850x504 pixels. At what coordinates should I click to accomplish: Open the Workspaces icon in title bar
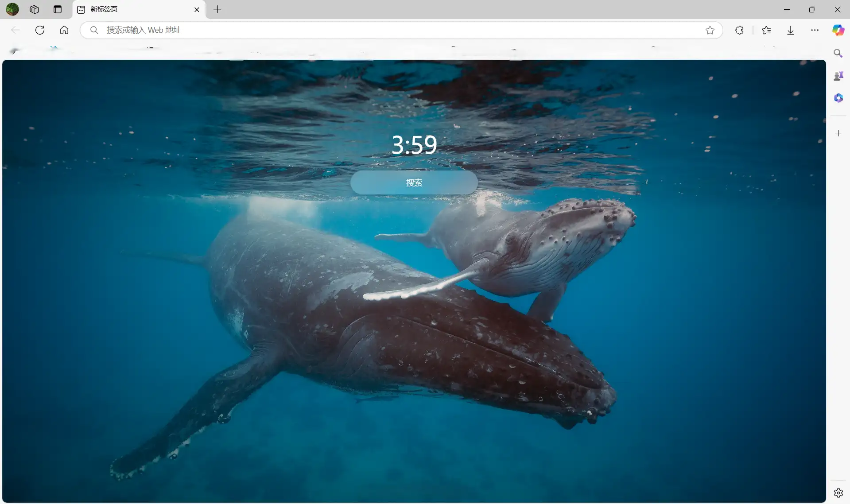[x=35, y=9]
